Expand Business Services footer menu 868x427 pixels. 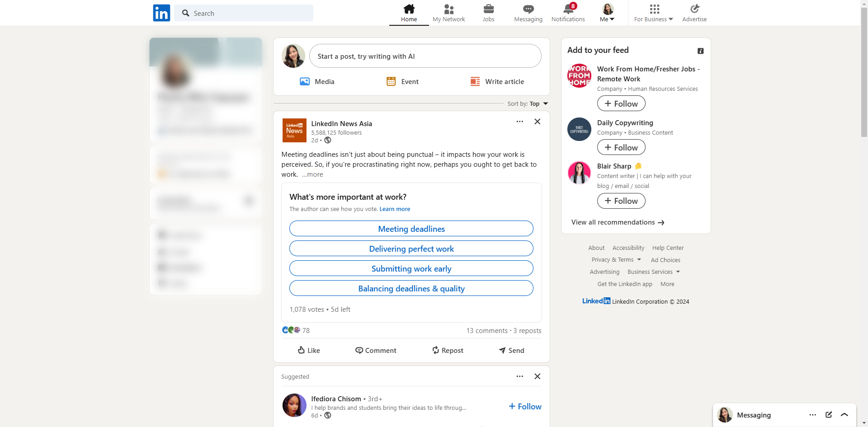(x=654, y=272)
